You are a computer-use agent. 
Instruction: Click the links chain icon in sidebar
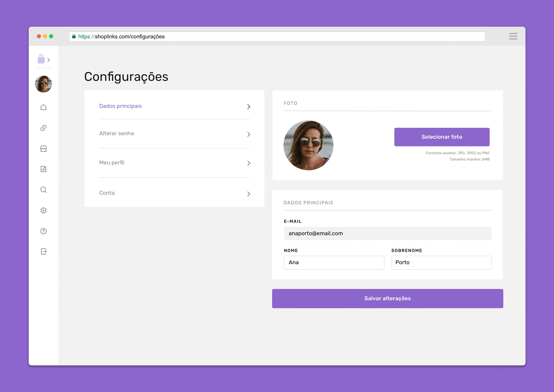pyautogui.click(x=43, y=128)
